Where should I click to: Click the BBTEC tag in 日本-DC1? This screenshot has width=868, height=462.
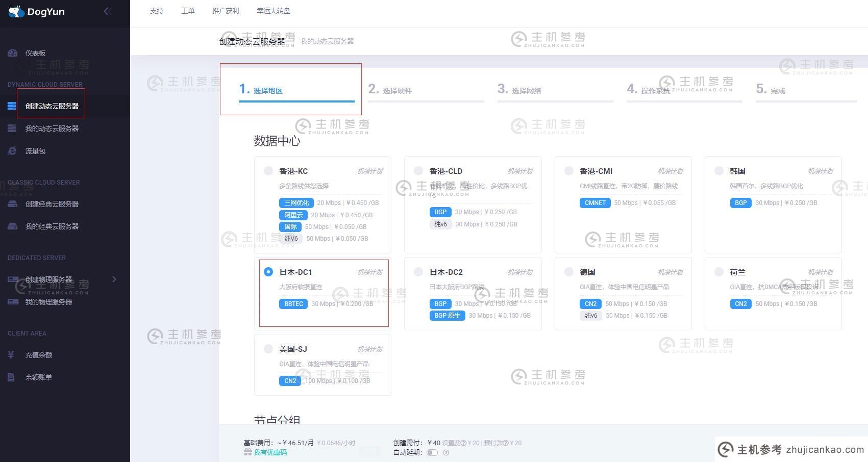coord(293,304)
